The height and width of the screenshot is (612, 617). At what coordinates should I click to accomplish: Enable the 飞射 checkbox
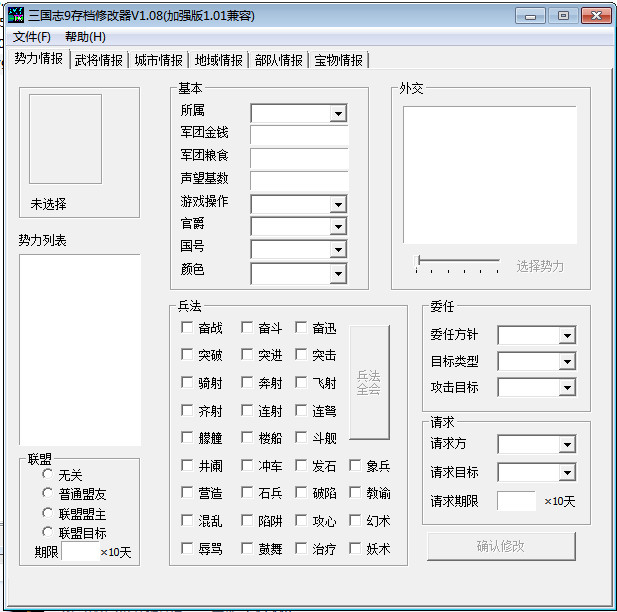[x=301, y=382]
